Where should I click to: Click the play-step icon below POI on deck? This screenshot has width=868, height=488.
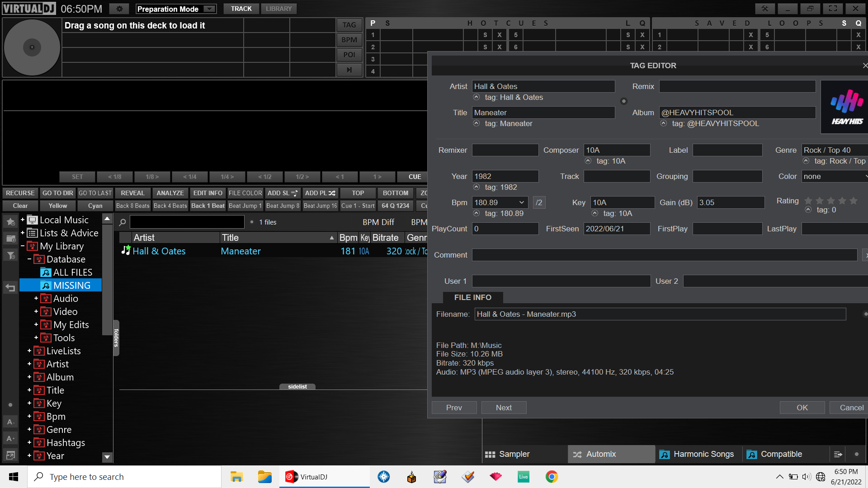(x=349, y=70)
